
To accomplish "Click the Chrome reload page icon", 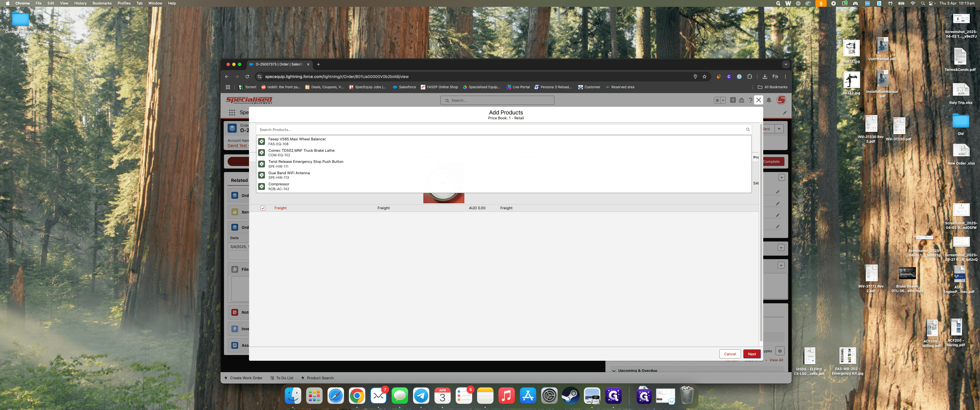I will coord(247,76).
